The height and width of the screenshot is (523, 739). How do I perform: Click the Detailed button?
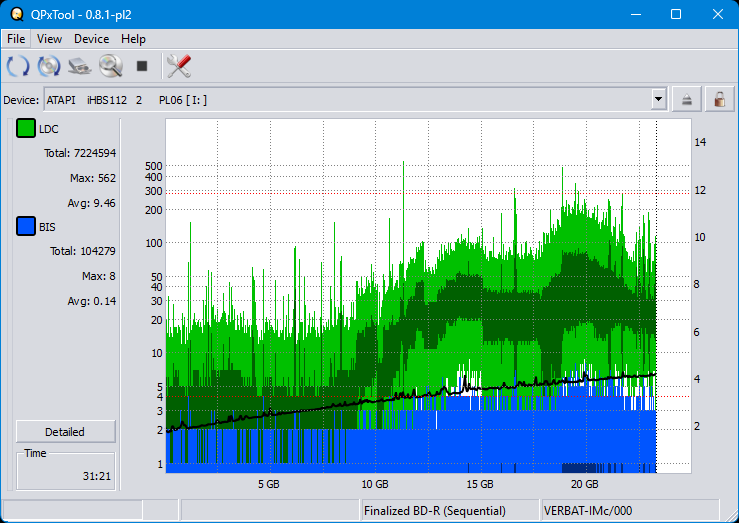tap(65, 432)
